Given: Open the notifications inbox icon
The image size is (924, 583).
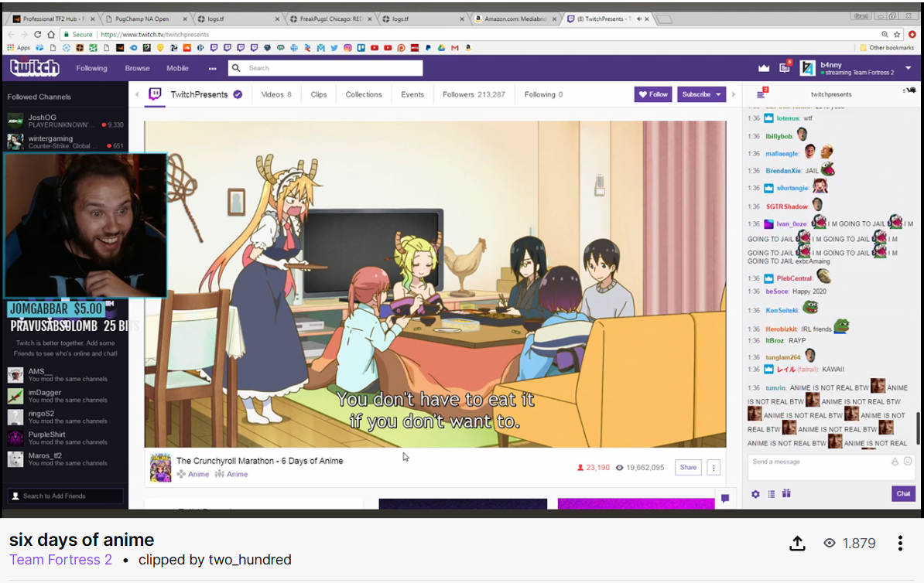Looking at the screenshot, I should tap(785, 68).
